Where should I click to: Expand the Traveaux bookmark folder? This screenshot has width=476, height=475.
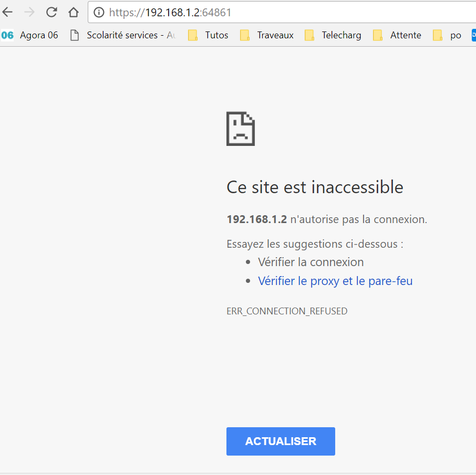(x=267, y=35)
